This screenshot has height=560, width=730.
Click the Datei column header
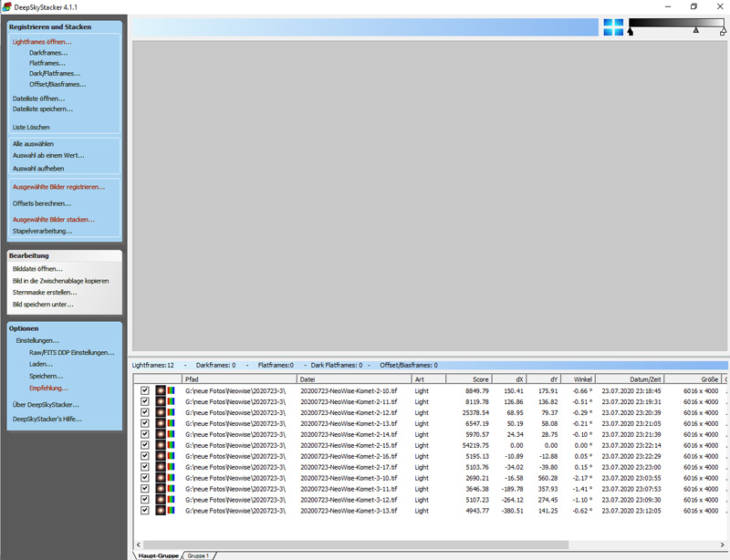pos(354,379)
